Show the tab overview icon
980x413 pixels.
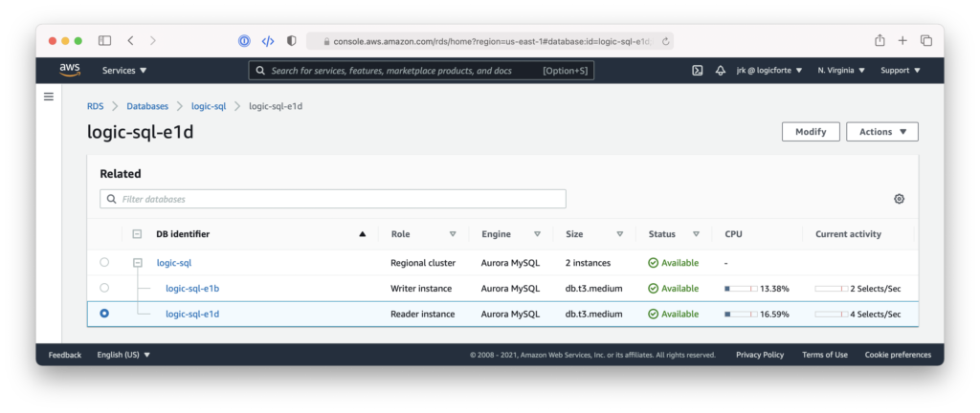pyautogui.click(x=926, y=40)
